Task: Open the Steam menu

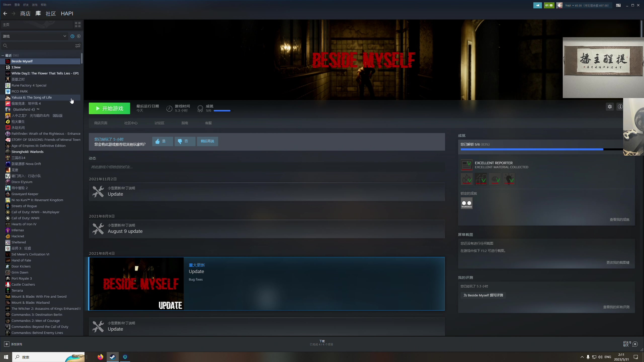Action: click(7, 5)
